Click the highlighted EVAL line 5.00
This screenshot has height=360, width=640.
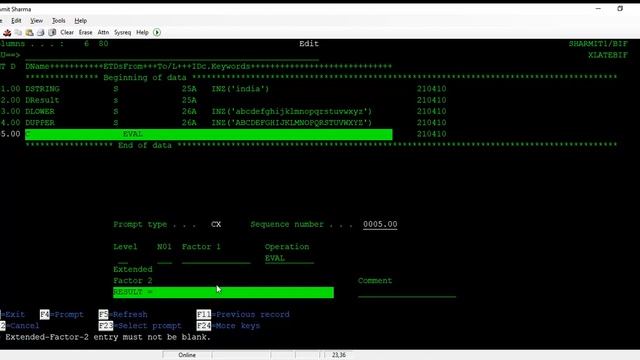(209, 134)
